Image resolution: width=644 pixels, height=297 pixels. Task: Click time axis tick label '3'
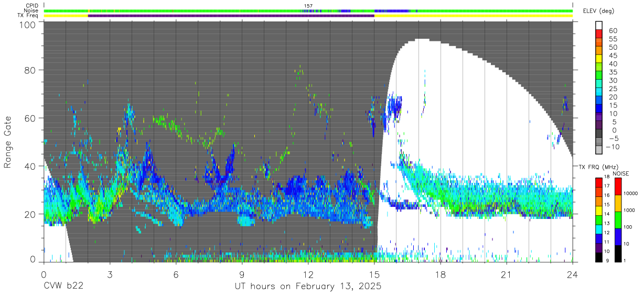[x=110, y=274]
